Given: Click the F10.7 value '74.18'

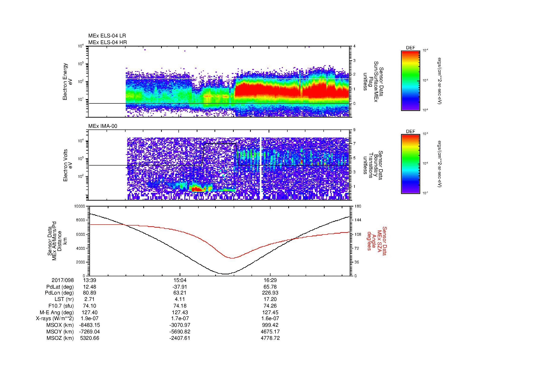Looking at the screenshot, I should coord(180,306).
